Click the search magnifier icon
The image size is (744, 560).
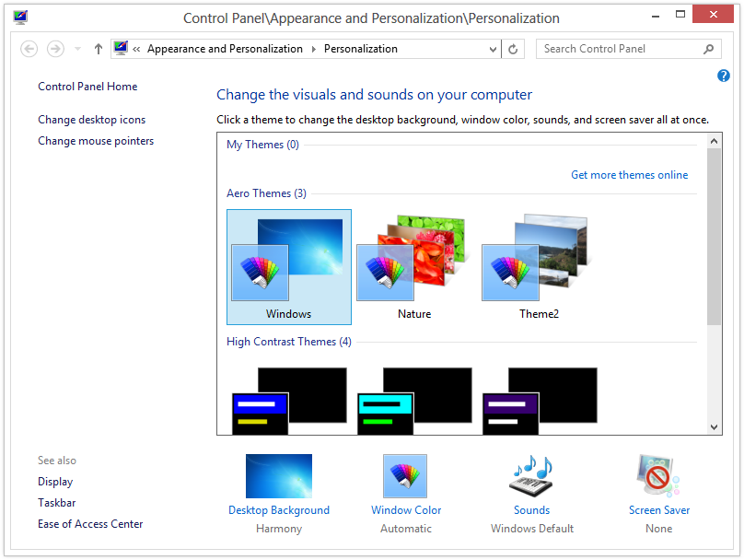(708, 49)
